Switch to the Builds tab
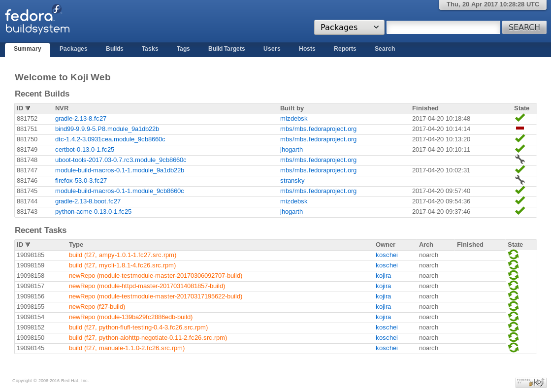This screenshot has height=392, width=551. pyautogui.click(x=115, y=49)
